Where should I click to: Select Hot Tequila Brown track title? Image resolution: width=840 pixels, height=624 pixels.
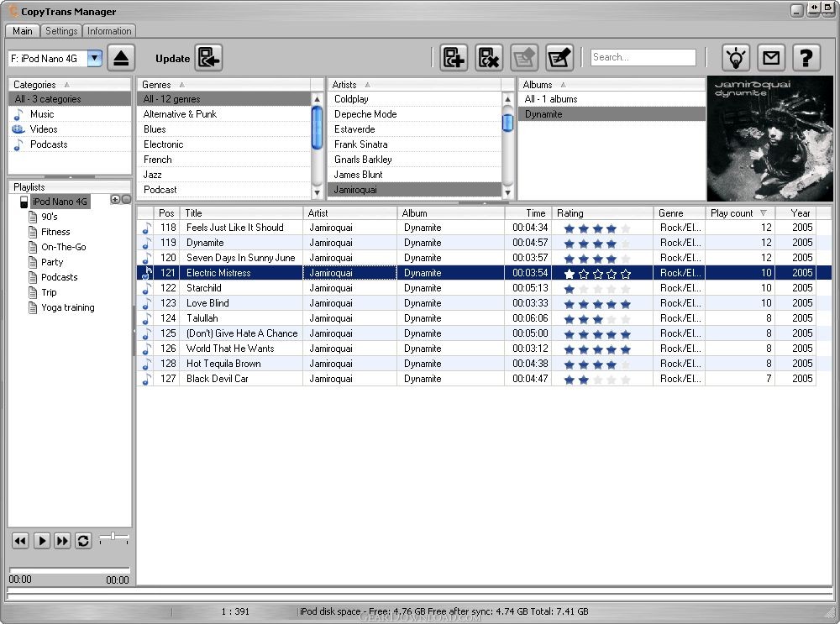click(x=223, y=364)
